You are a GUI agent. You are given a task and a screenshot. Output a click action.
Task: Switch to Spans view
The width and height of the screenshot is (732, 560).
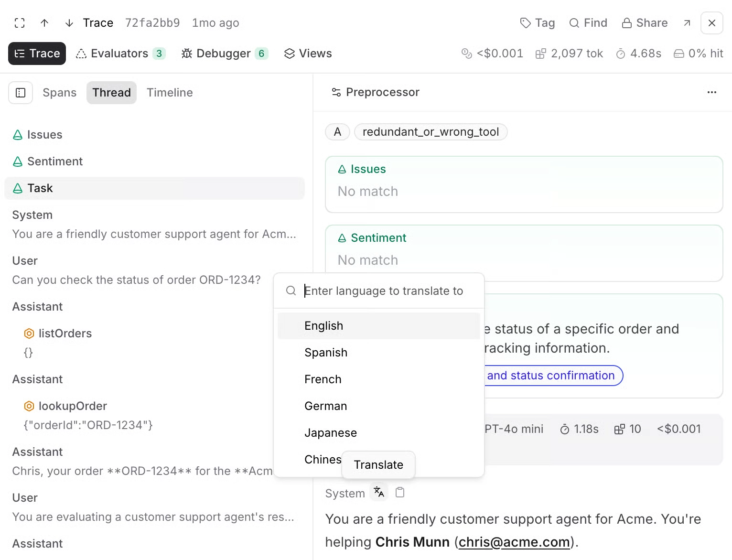(59, 93)
